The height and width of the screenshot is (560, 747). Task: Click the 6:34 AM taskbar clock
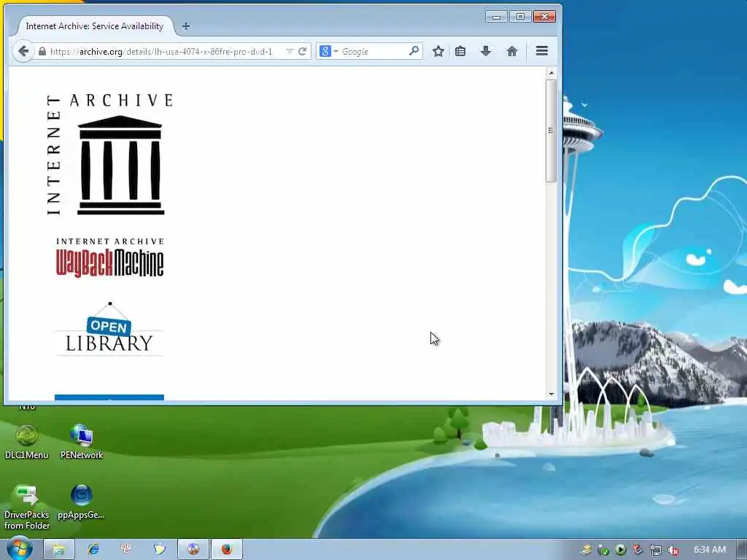click(x=709, y=550)
